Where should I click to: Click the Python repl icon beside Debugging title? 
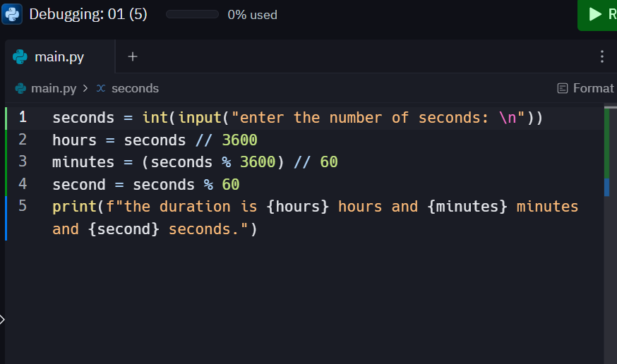click(12, 14)
